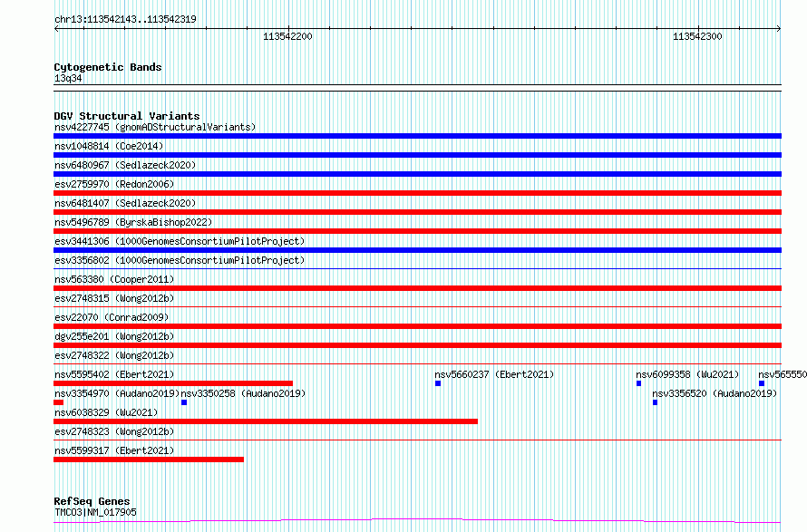Click the blue bar under nsv6480967
Image resolution: width=807 pixels, height=532 pixels.
point(417,174)
